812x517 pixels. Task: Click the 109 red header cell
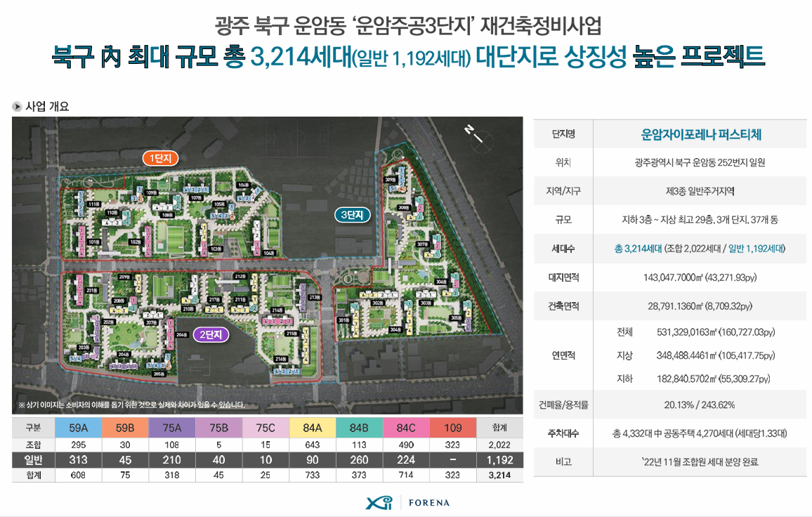452,428
